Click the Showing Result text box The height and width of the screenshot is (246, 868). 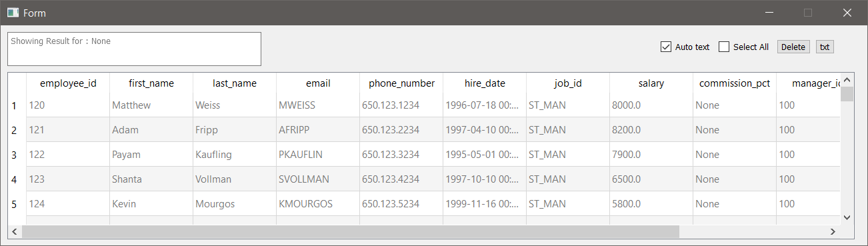click(x=134, y=49)
